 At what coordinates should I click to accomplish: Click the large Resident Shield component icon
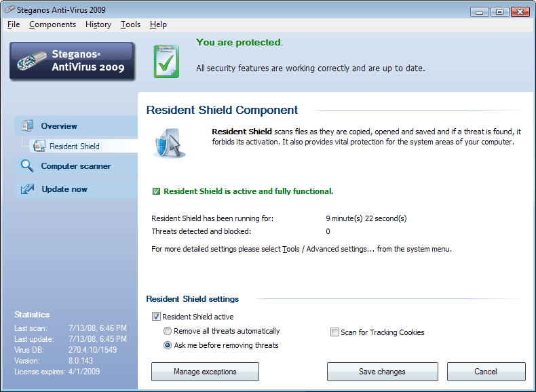170,143
